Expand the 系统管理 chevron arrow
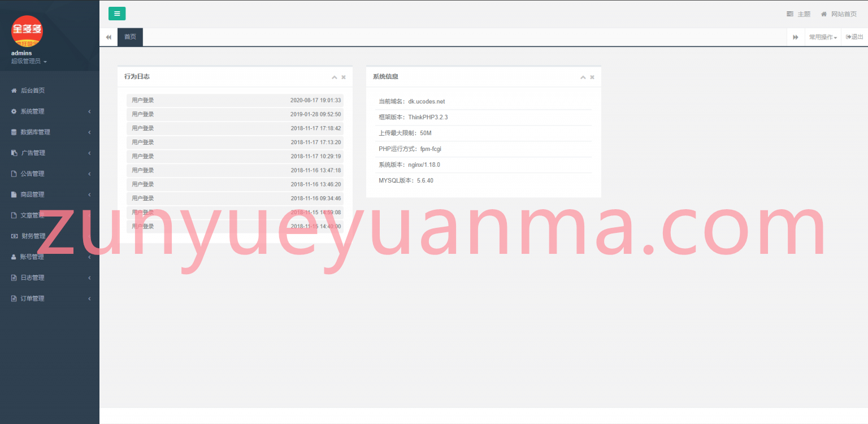Screen dimensions: 868x424 tap(89, 111)
